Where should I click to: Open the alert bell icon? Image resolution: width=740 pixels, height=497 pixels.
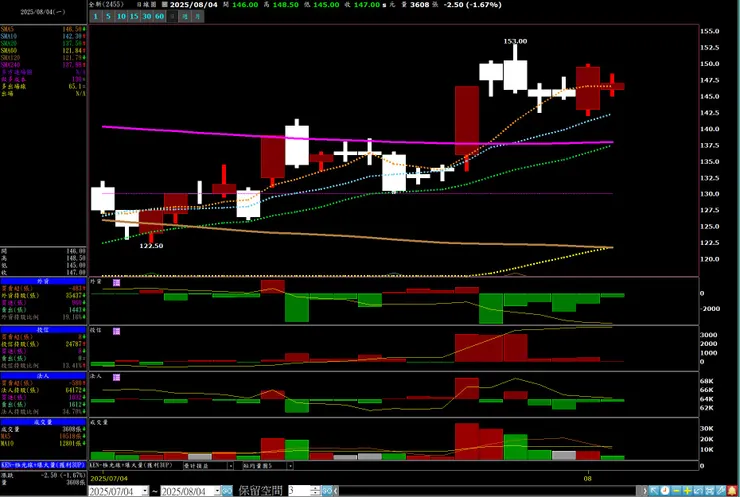coord(732,491)
